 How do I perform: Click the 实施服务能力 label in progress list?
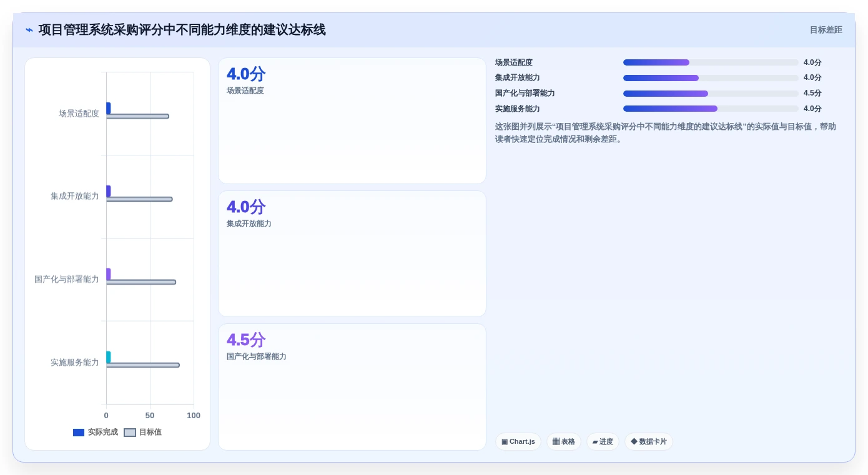click(x=518, y=109)
